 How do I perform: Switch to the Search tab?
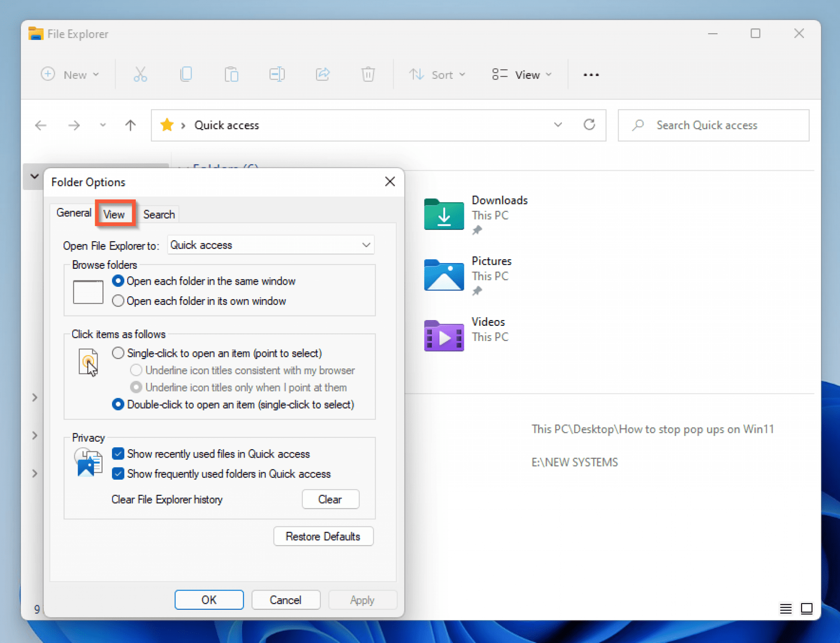159,214
